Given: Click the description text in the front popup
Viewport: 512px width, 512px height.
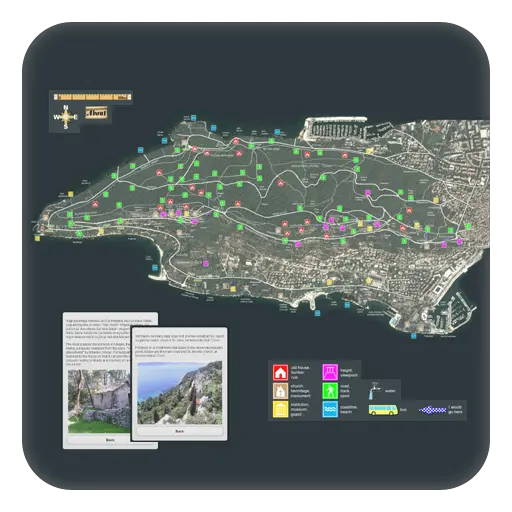Looking at the screenshot, I should 179,346.
